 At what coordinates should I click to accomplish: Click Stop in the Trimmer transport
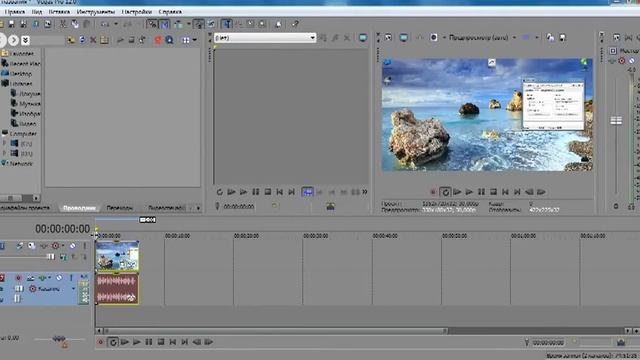(x=268, y=192)
